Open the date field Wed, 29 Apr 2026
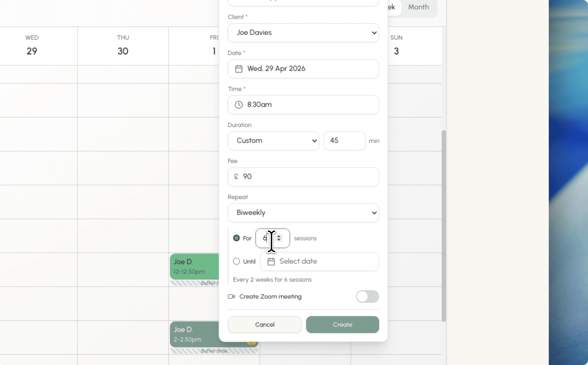Screen dimensions: 588x365 pos(303,69)
